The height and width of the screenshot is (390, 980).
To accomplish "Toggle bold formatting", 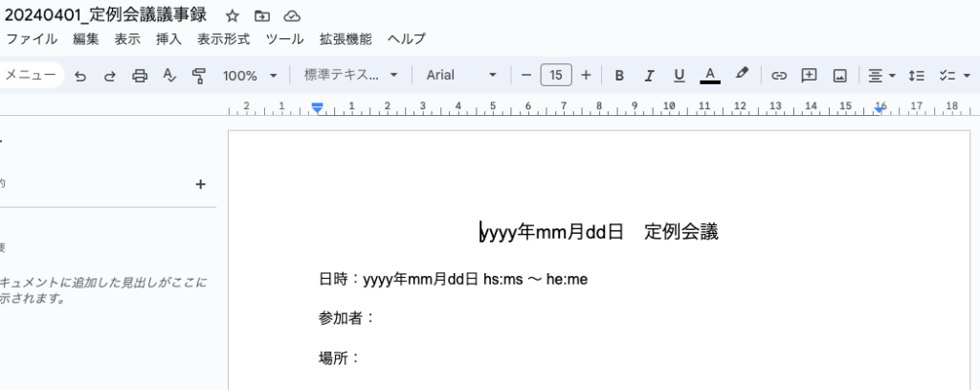I will point(619,75).
